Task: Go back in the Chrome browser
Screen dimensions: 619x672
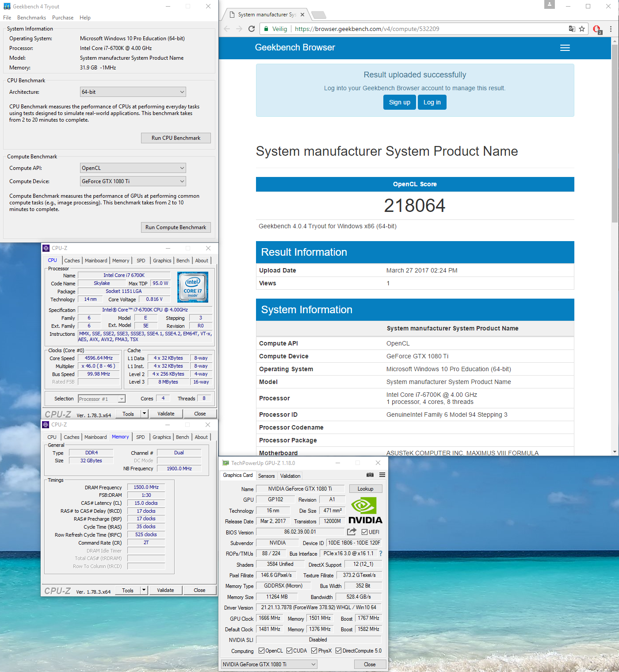Action: click(x=227, y=29)
